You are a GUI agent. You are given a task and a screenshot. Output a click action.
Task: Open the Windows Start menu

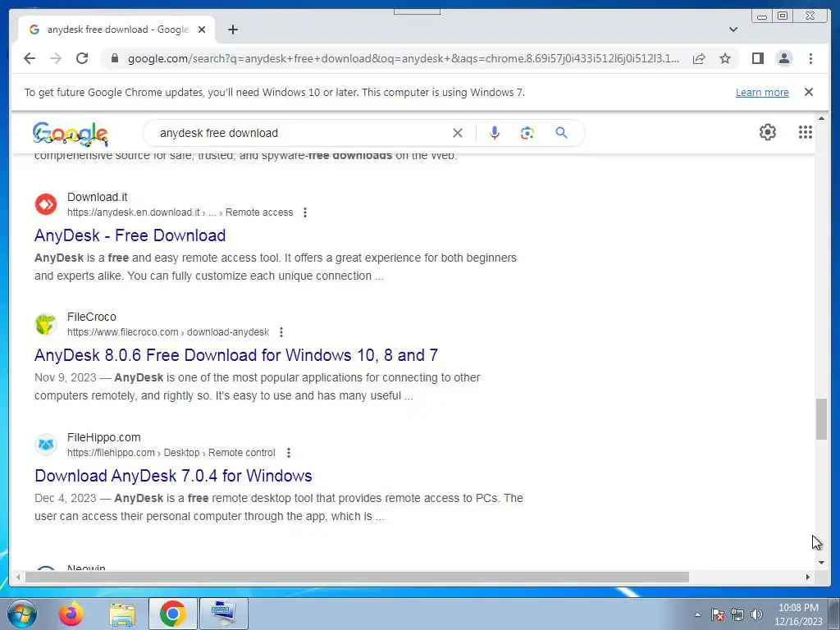pyautogui.click(x=22, y=614)
